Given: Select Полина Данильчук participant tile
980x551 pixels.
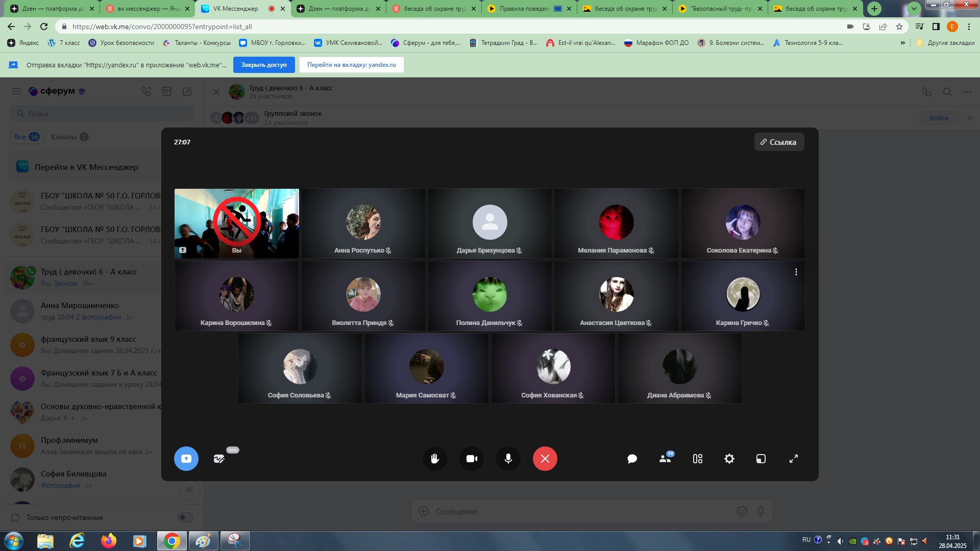Looking at the screenshot, I should pyautogui.click(x=489, y=296).
